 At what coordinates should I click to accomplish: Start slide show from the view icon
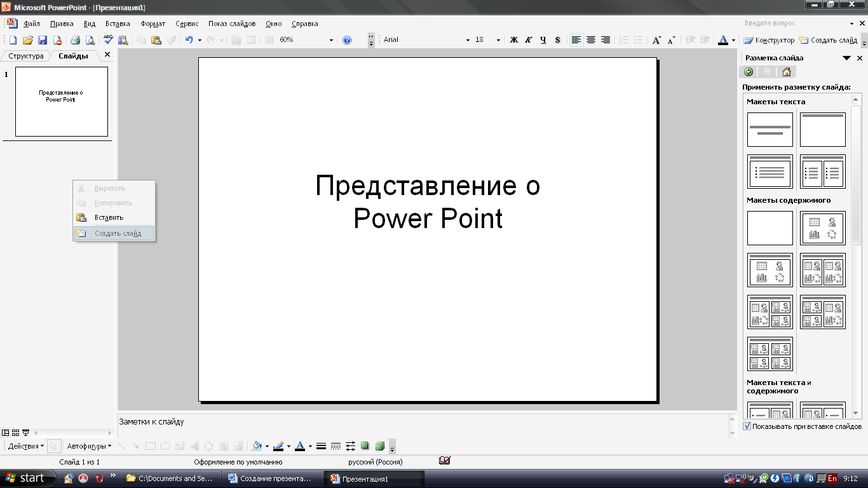pyautogui.click(x=25, y=432)
